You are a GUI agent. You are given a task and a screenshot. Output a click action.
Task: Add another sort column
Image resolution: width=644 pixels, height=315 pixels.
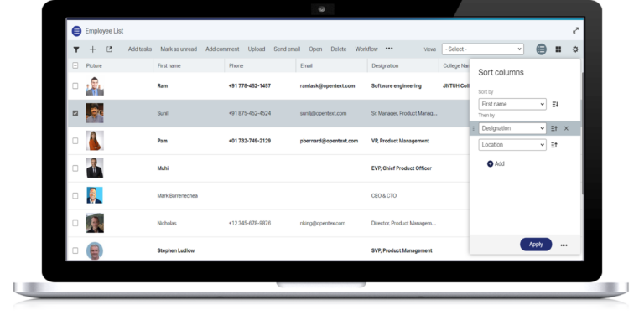496,163
